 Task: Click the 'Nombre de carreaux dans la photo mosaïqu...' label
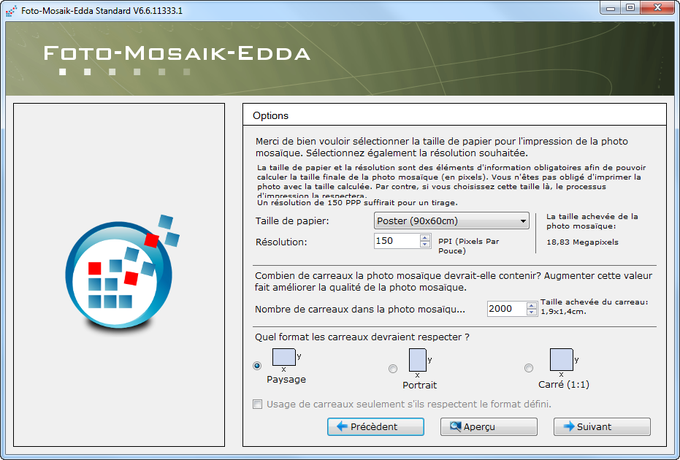[x=360, y=309]
